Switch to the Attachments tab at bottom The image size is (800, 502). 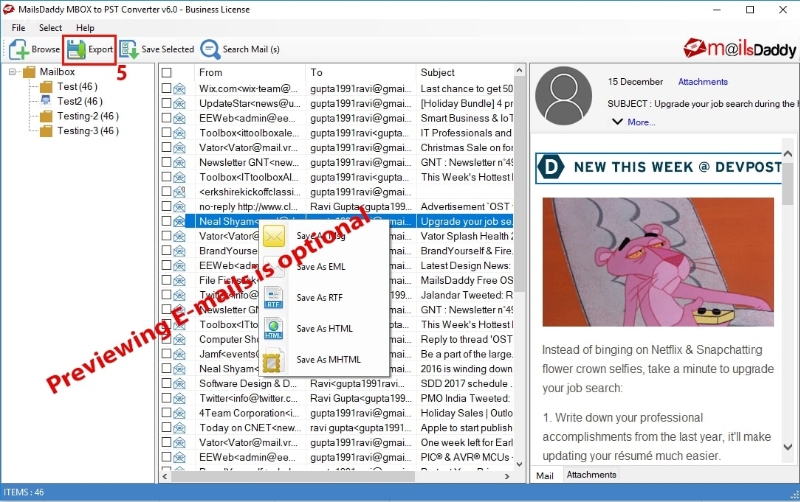pos(591,475)
